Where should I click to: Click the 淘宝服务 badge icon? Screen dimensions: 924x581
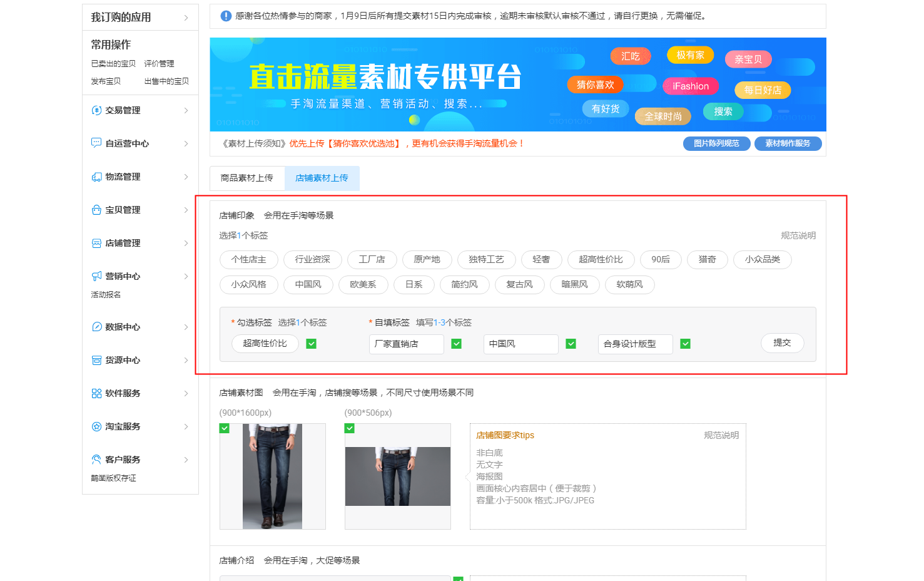click(96, 426)
